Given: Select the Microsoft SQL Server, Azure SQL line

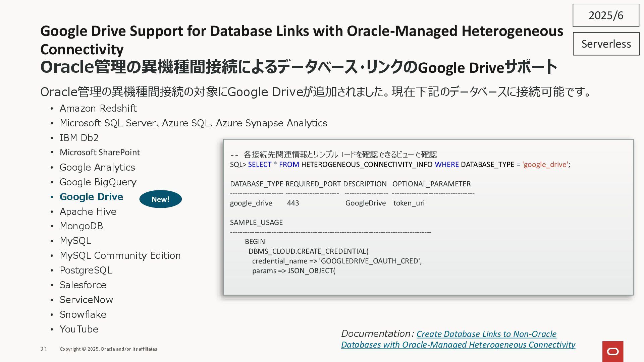Looking at the screenshot, I should 193,123.
